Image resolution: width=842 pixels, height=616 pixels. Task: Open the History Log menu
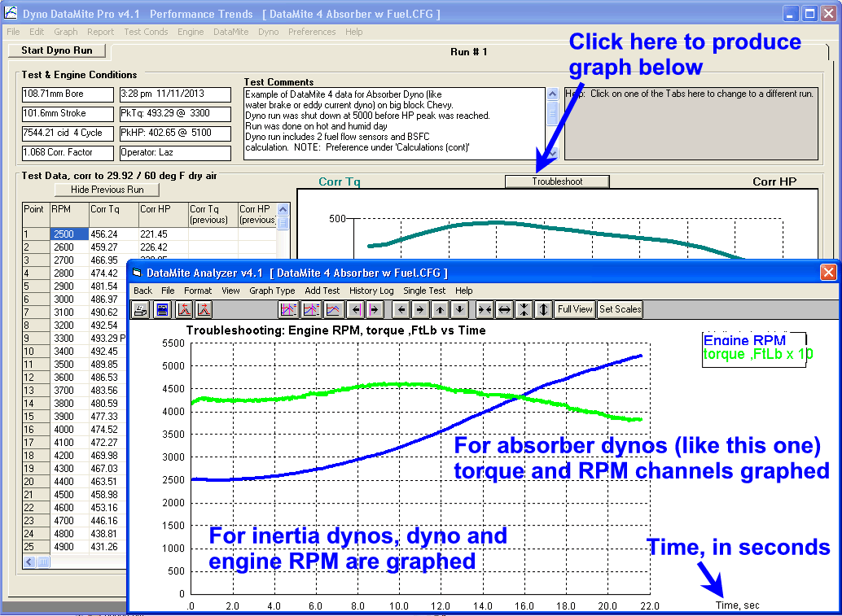[371, 291]
